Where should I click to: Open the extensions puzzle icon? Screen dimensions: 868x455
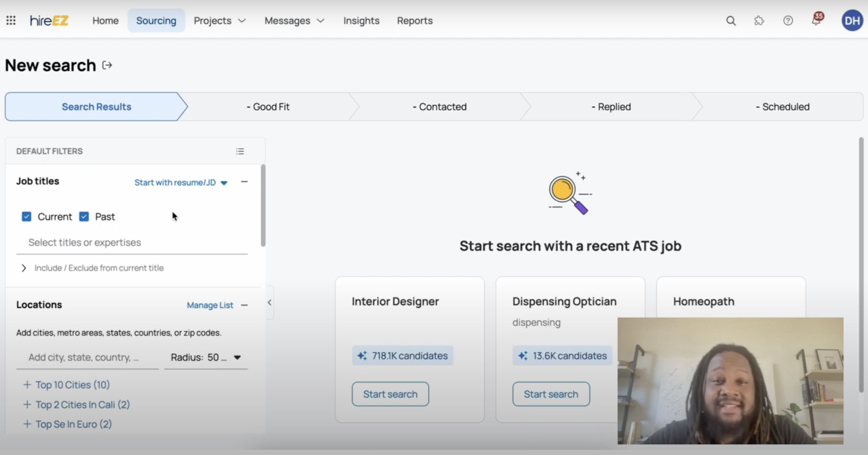point(759,21)
